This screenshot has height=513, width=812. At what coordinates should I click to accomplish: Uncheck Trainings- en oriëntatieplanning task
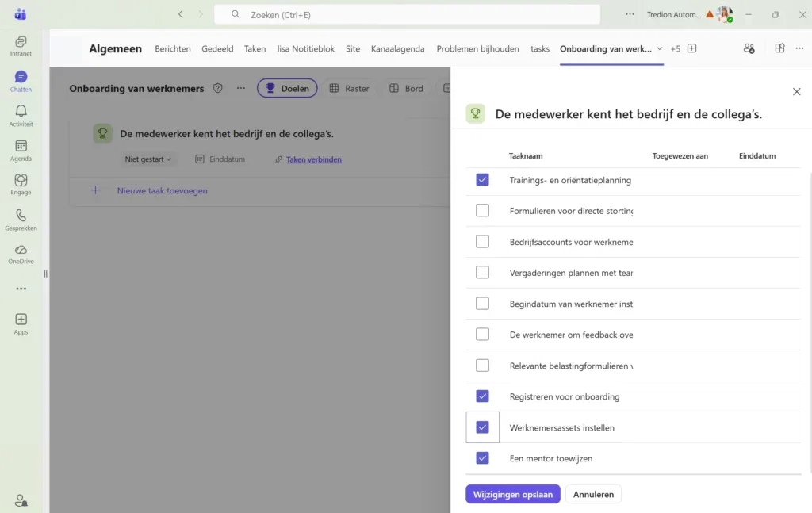tap(482, 180)
